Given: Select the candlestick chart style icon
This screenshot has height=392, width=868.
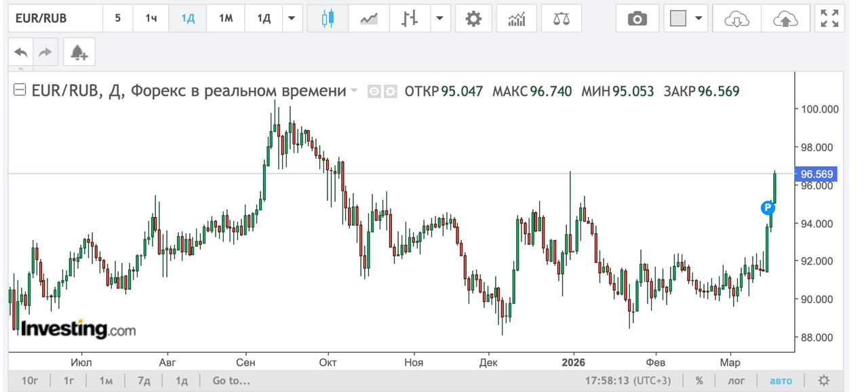Looking at the screenshot, I should click(x=328, y=18).
